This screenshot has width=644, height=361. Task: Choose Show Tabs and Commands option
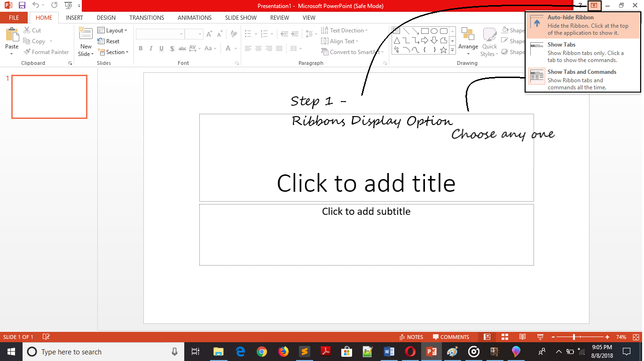[x=582, y=79]
